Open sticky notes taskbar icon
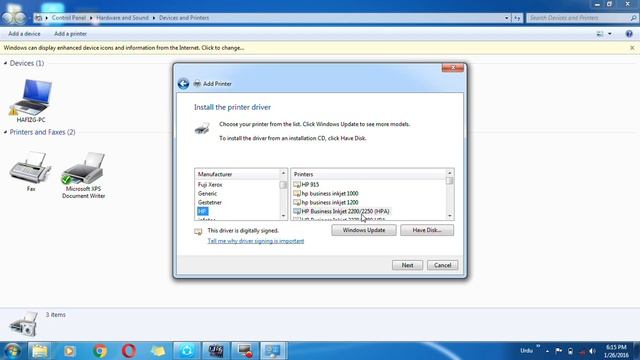 pos(158,351)
